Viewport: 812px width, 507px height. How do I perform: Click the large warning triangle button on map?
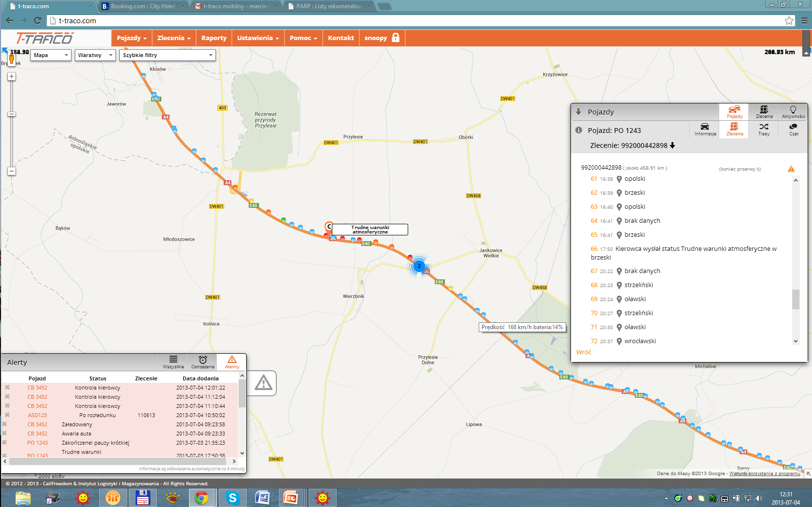point(263,383)
